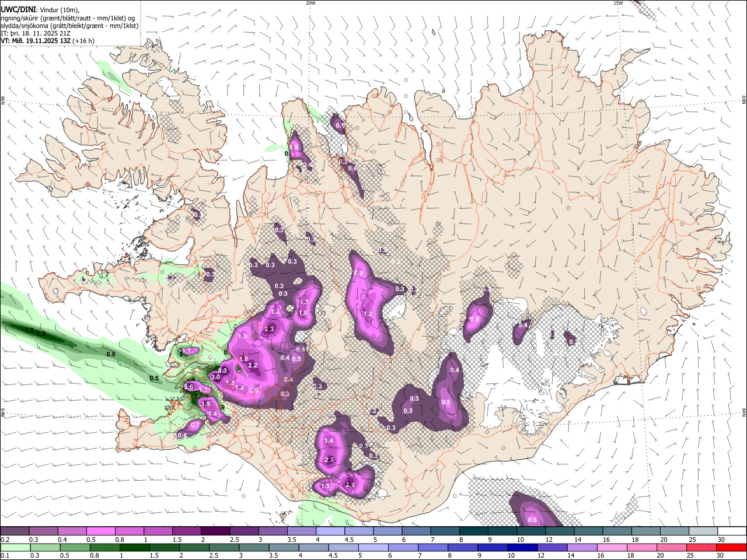Select the dark teal snow swatch between 8 and 9
The image size is (747, 560).
pos(474,531)
